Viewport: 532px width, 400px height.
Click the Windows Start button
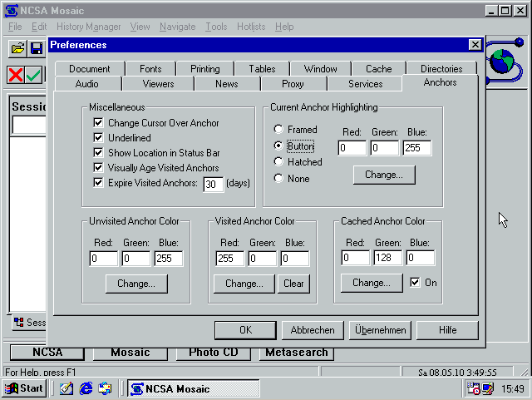[x=24, y=388]
